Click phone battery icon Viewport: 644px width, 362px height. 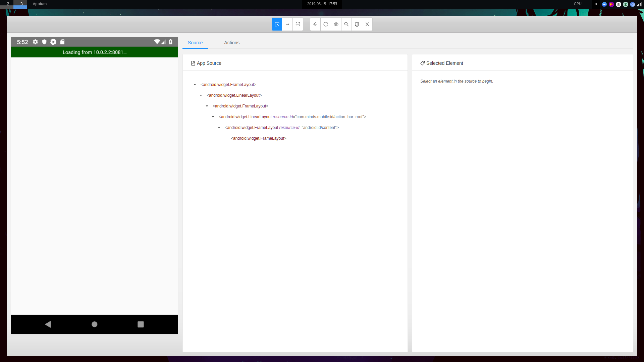point(171,42)
